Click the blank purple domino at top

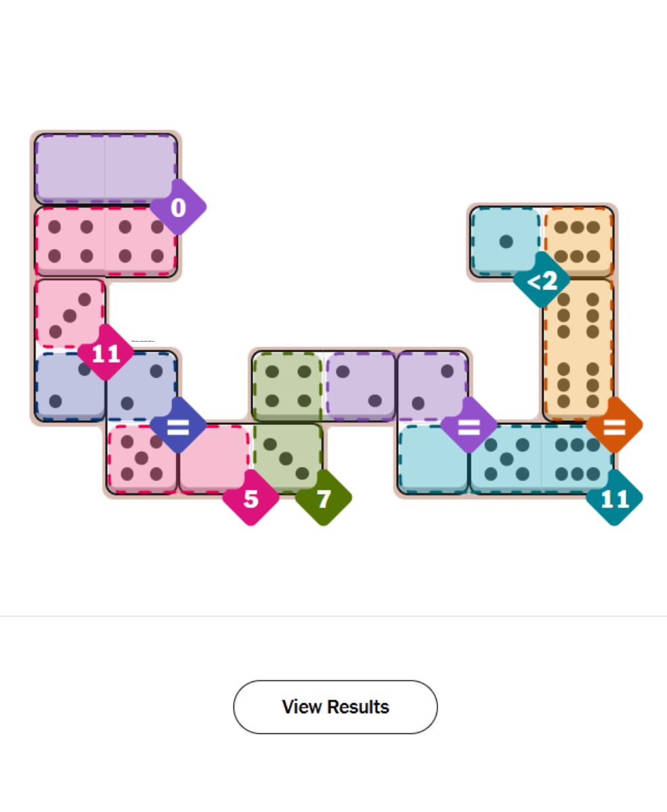tap(106, 168)
